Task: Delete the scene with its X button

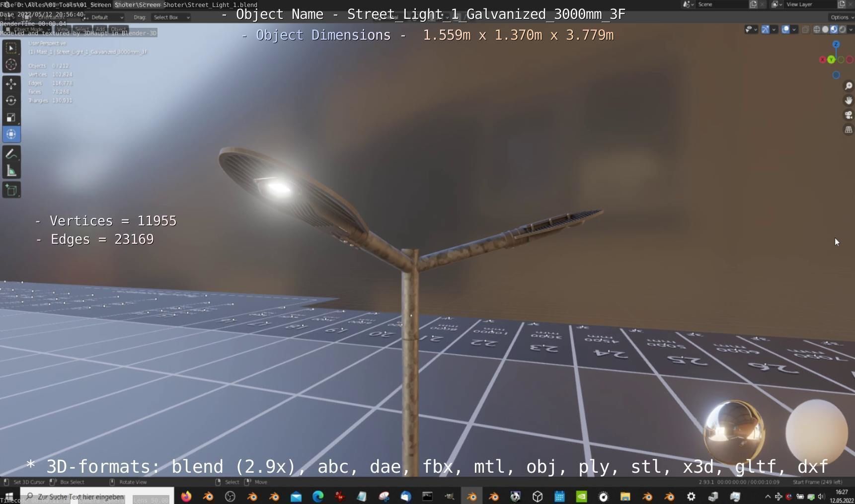Action: click(x=762, y=4)
